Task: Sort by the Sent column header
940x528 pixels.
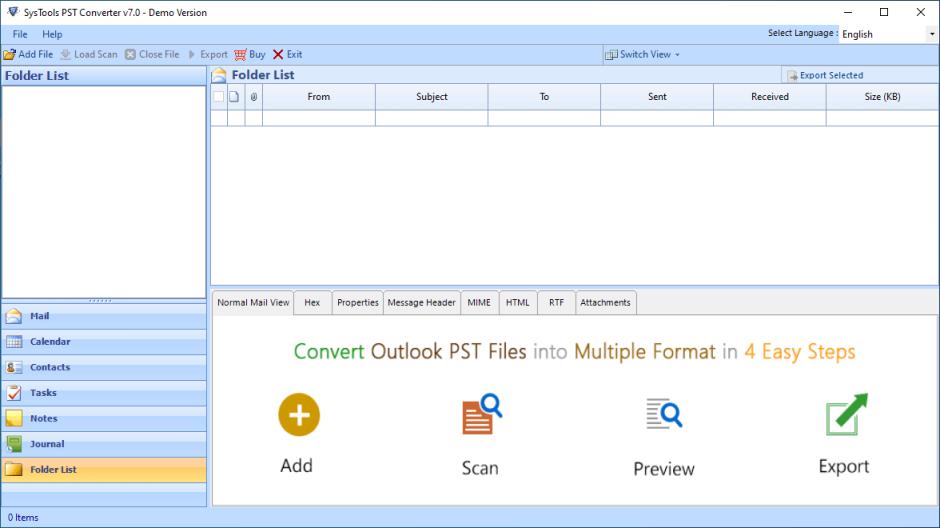Action: [657, 96]
